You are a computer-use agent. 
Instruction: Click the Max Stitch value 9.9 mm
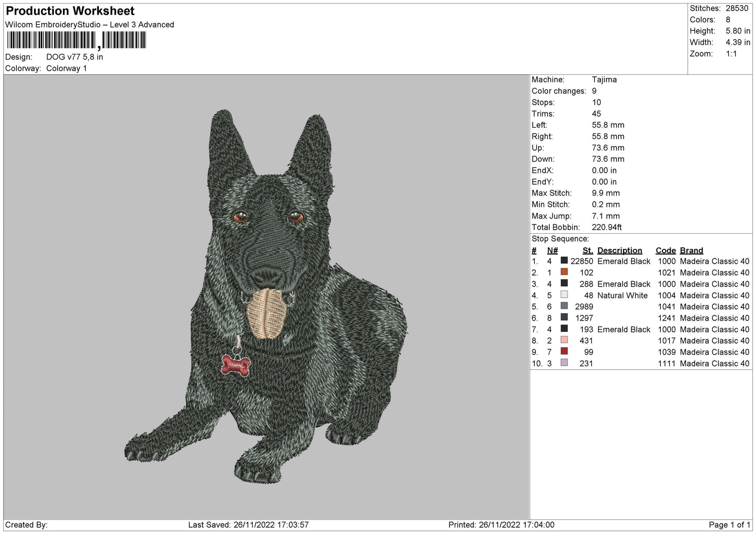(606, 193)
